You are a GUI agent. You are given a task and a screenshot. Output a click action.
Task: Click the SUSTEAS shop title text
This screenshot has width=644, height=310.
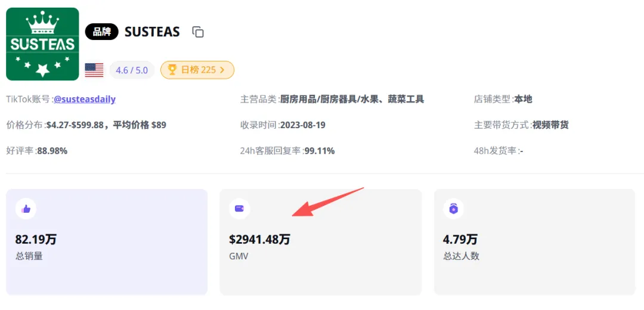[x=152, y=32]
